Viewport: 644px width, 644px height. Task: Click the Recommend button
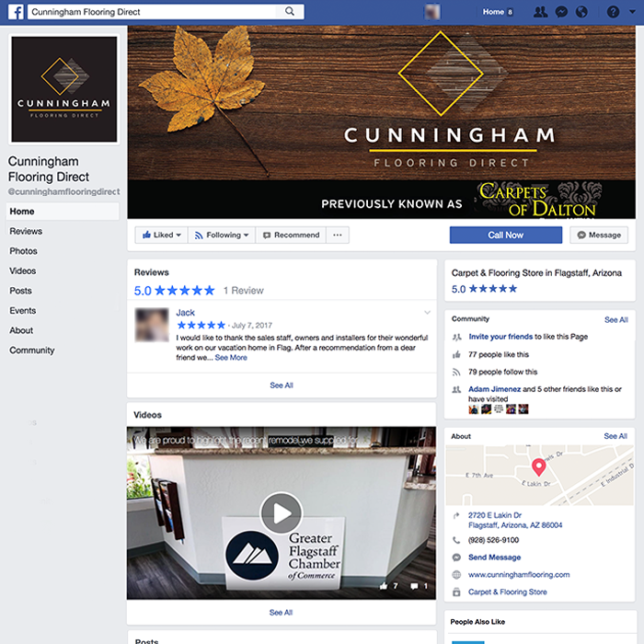[291, 235]
